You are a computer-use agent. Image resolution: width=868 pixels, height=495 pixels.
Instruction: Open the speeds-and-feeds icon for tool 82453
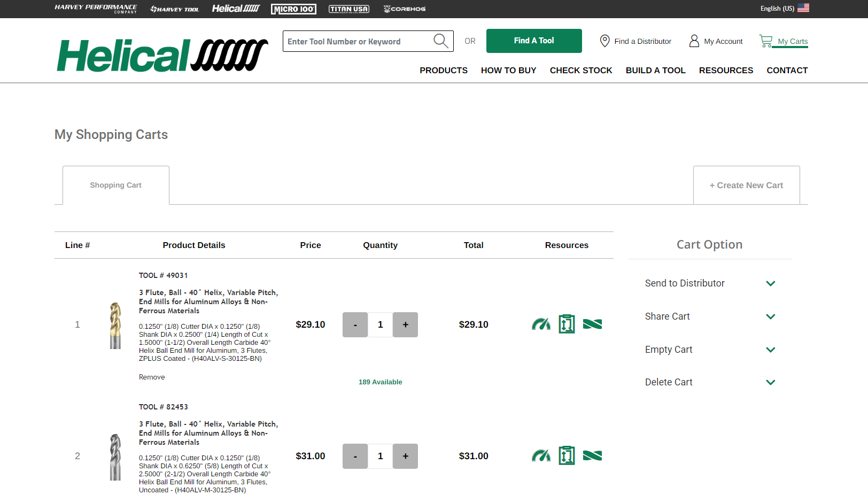pyautogui.click(x=541, y=455)
